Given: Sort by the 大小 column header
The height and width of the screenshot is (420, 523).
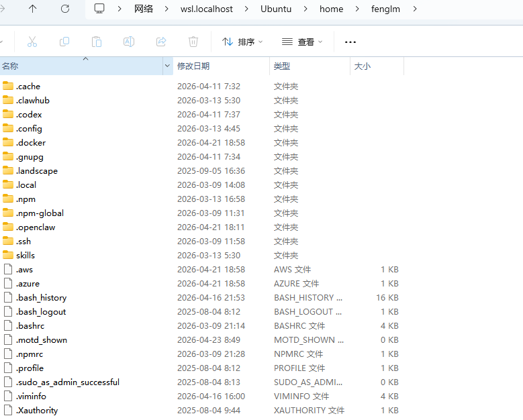Looking at the screenshot, I should [x=377, y=66].
